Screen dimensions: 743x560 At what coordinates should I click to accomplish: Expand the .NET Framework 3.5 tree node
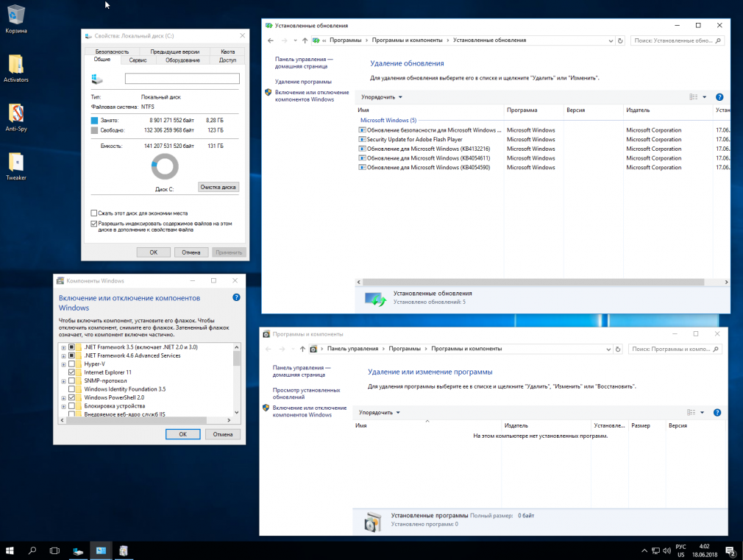coord(63,347)
